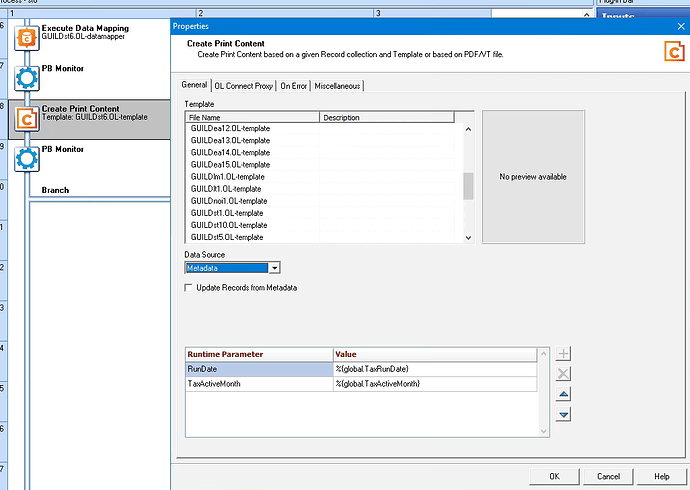This screenshot has width=690, height=490.
Task: Move runtime parameter down with the down arrow
Action: click(563, 414)
